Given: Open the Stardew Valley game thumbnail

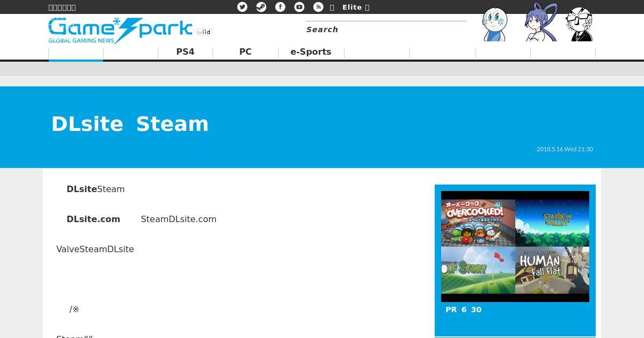Looking at the screenshot, I should (x=552, y=223).
